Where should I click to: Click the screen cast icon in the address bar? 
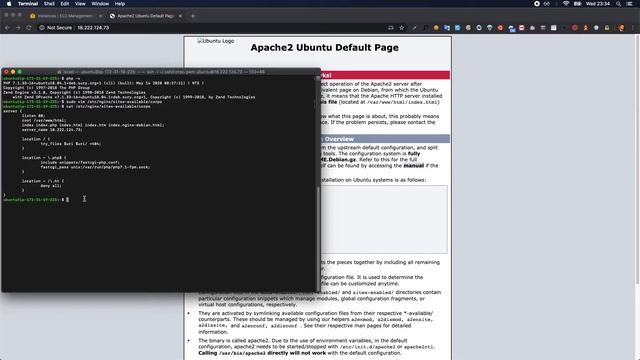click(391, 28)
